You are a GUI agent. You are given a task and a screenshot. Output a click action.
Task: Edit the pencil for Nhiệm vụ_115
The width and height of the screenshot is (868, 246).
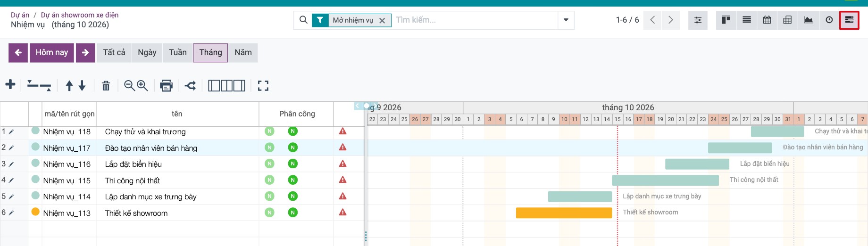tap(11, 180)
